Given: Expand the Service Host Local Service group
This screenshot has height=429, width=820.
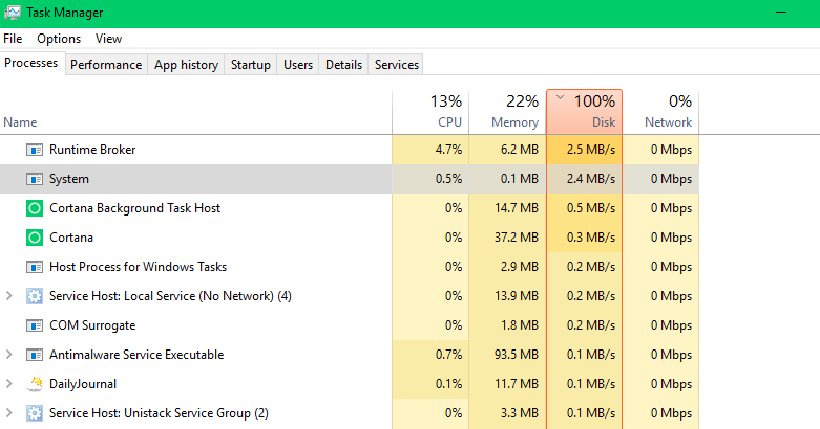Looking at the screenshot, I should pyautogui.click(x=9, y=296).
